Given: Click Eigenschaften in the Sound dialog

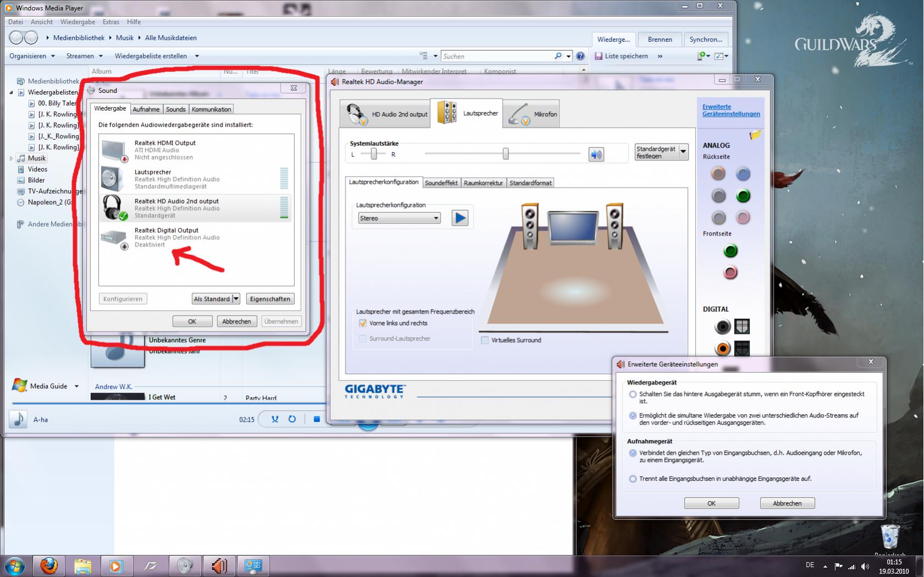Looking at the screenshot, I should pos(270,299).
